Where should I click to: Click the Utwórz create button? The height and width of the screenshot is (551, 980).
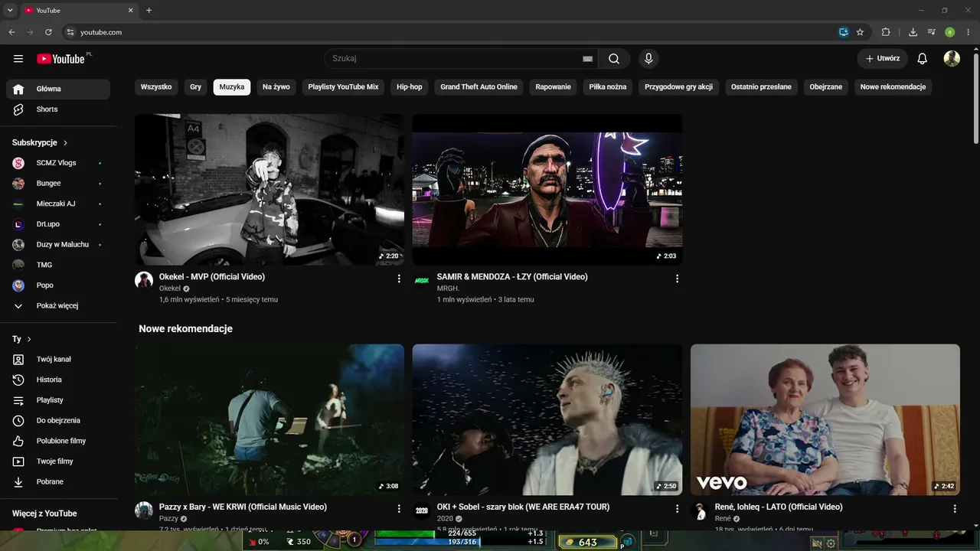[883, 59]
